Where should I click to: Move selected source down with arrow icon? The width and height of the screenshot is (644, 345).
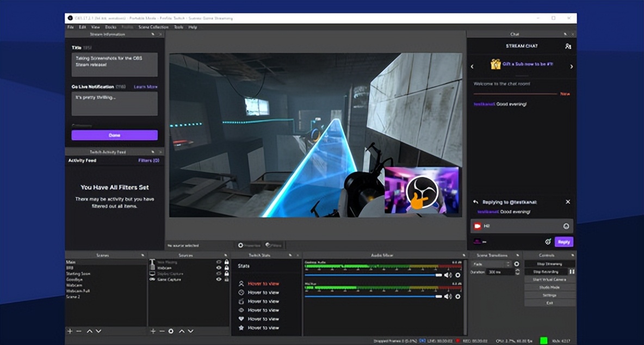point(191,331)
